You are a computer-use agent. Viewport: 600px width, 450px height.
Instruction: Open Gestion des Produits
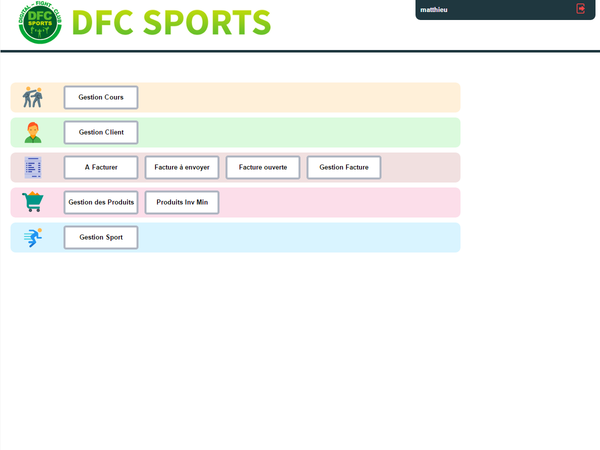(x=101, y=202)
